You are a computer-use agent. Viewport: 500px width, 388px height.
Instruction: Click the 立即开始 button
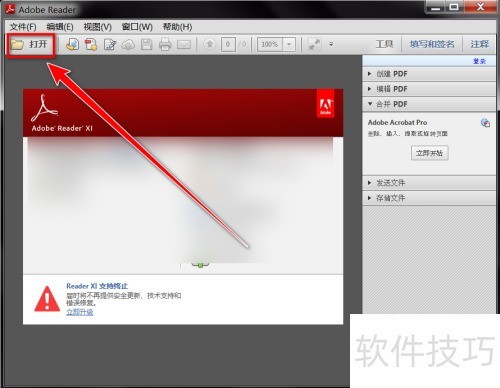tap(429, 153)
